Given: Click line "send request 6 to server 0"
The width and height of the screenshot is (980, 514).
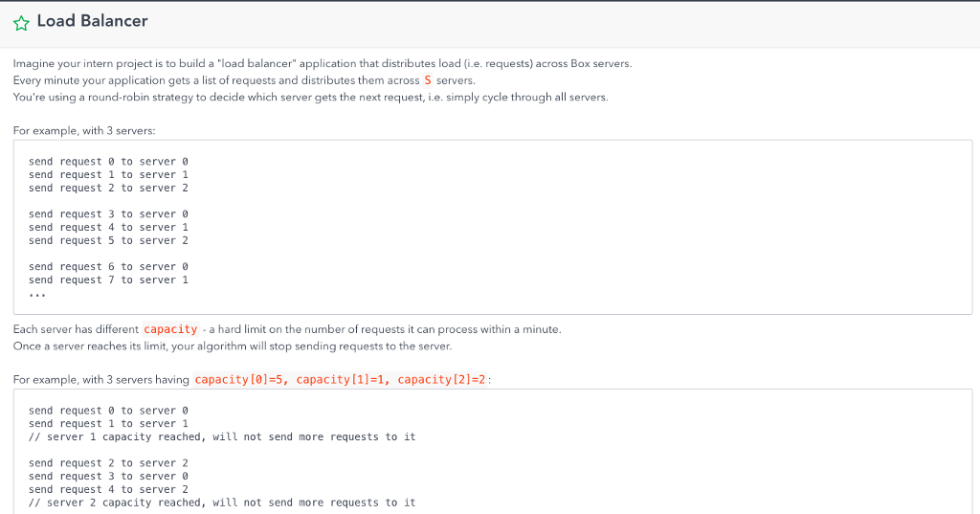Looking at the screenshot, I should coord(108,266).
